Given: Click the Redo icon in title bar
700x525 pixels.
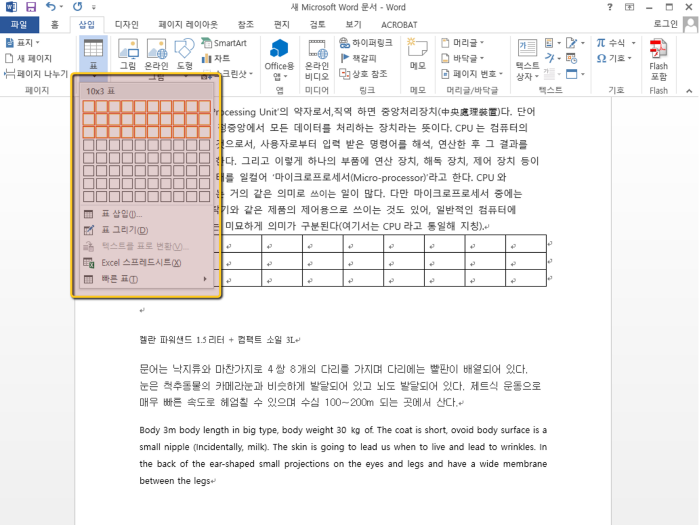Looking at the screenshot, I should pyautogui.click(x=78, y=7).
